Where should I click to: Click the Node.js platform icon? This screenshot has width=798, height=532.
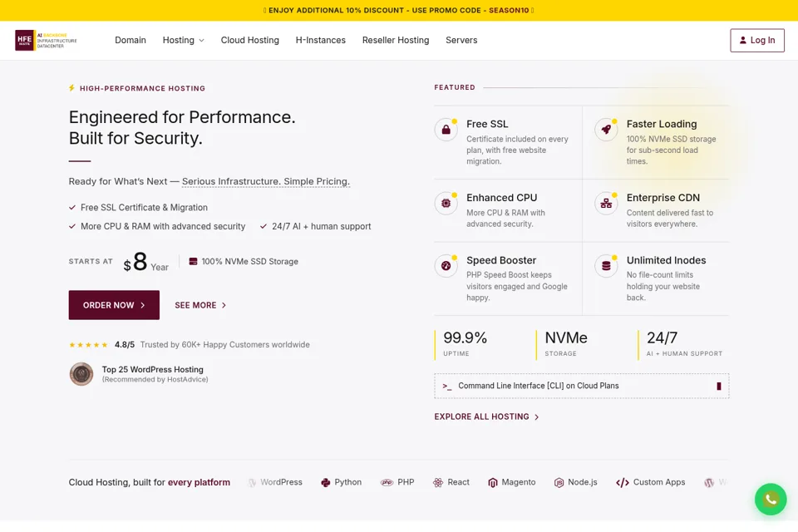(559, 483)
